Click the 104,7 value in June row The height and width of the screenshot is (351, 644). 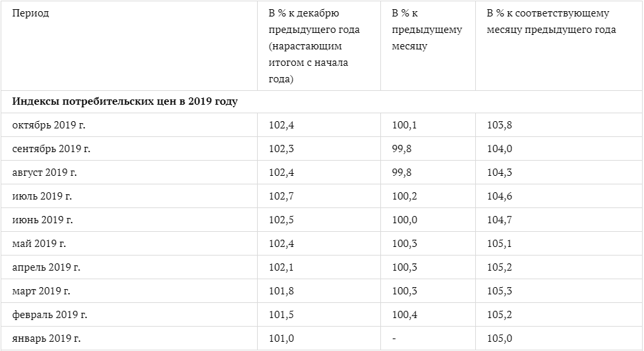[498, 220]
